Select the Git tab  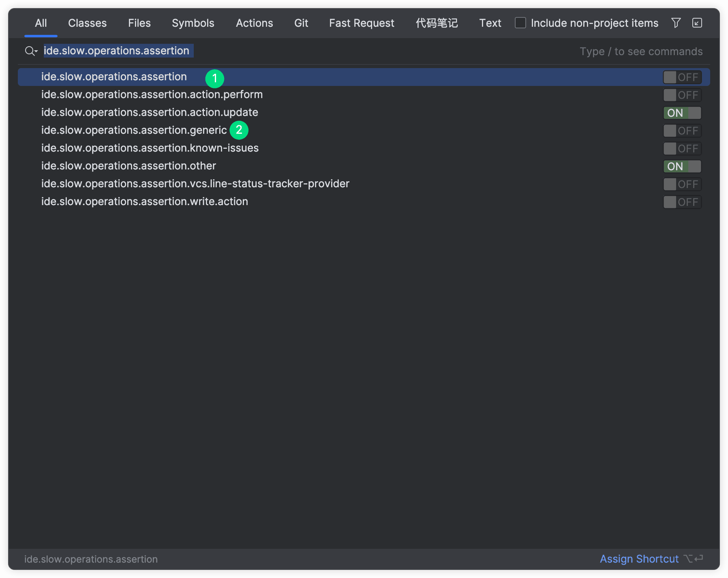coord(301,23)
